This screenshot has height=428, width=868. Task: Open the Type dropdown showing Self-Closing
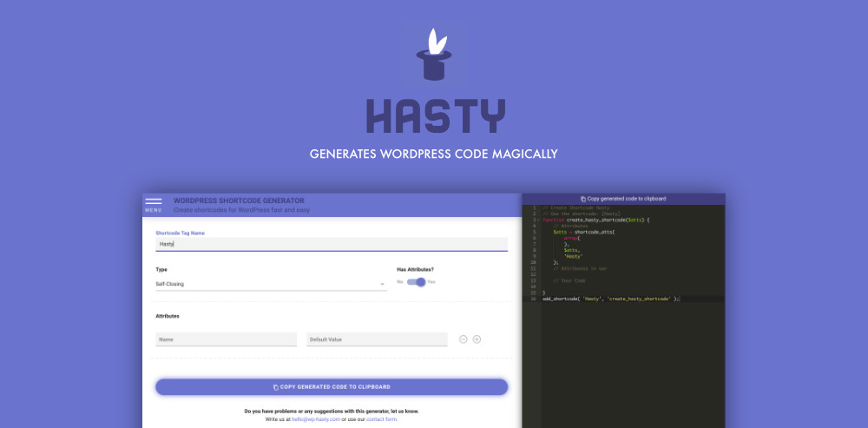(x=271, y=284)
